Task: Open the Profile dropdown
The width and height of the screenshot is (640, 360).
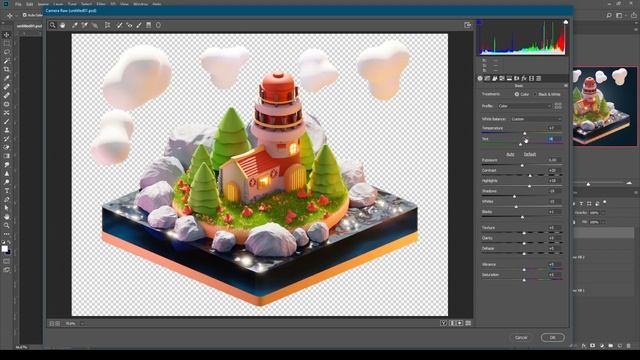Action: [x=524, y=106]
